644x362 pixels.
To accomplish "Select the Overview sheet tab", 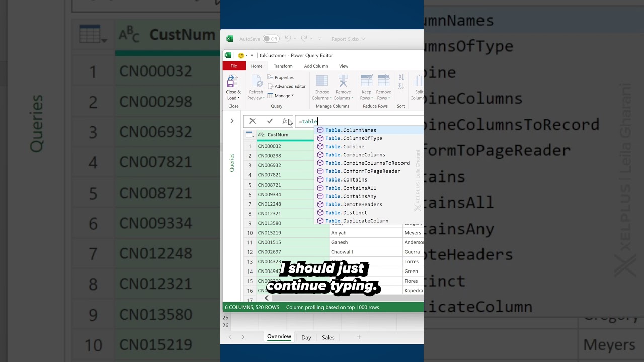I will [x=279, y=337].
